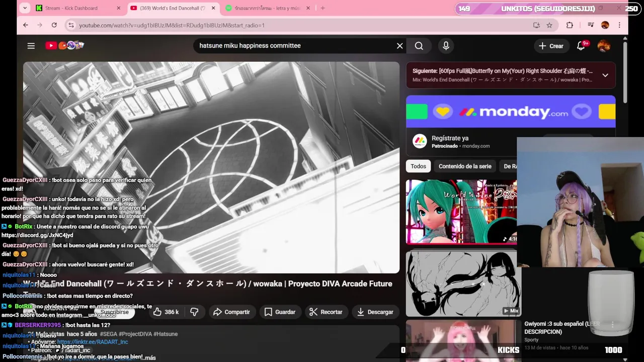Click Descargar to download the video
This screenshot has width=644, height=362.
click(x=375, y=312)
